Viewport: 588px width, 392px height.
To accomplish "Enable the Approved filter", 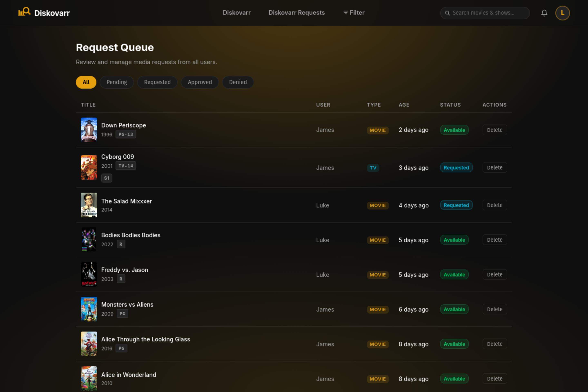I will 200,82.
